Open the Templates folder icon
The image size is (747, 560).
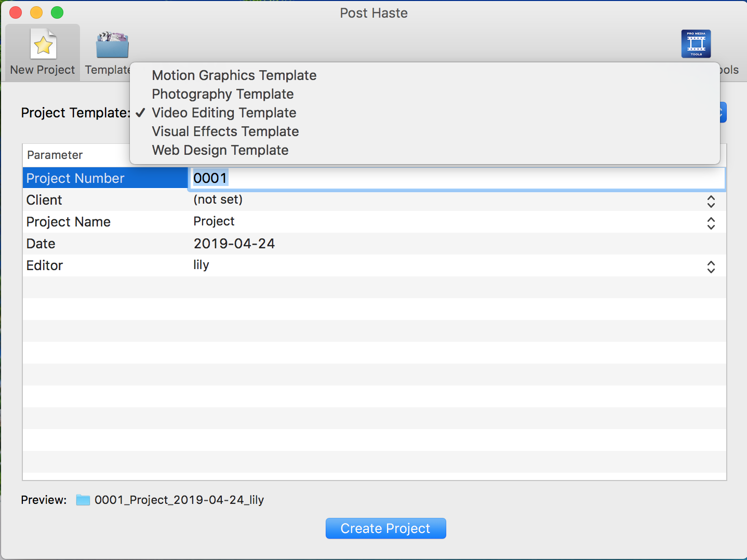(x=112, y=45)
